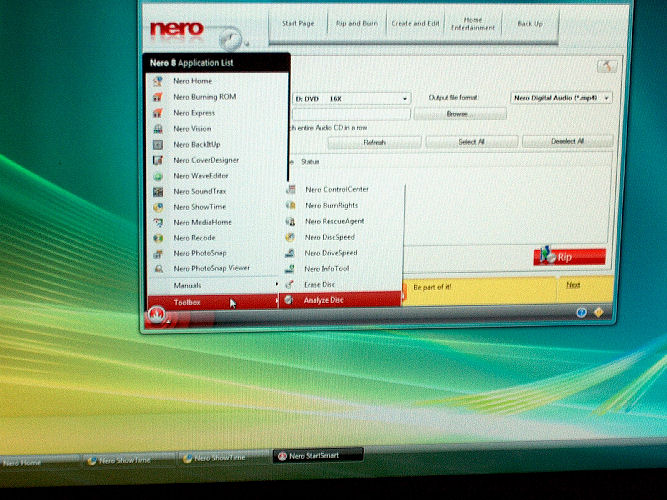
Task: Click the Deselect All button
Action: 567,141
